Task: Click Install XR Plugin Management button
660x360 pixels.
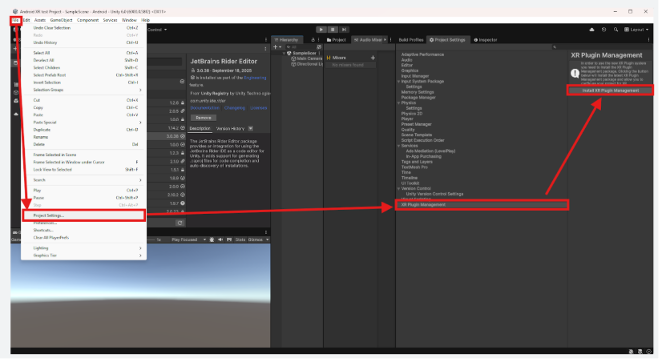Action: point(610,91)
